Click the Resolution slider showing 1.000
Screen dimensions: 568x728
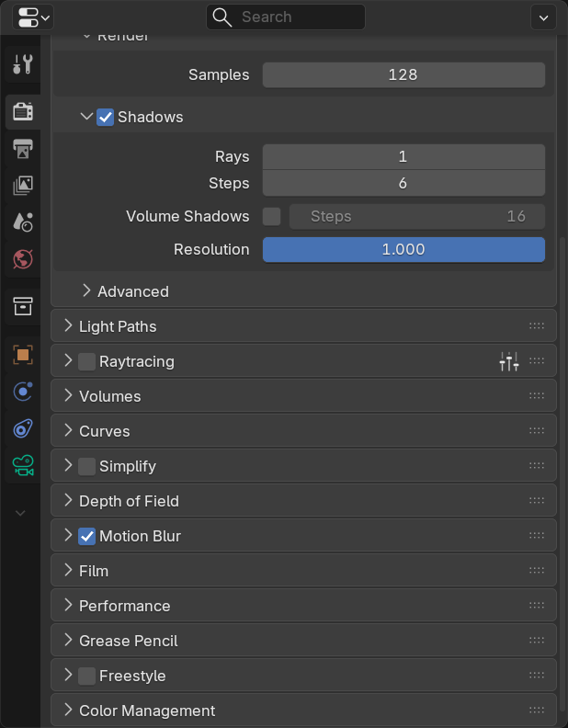(403, 250)
